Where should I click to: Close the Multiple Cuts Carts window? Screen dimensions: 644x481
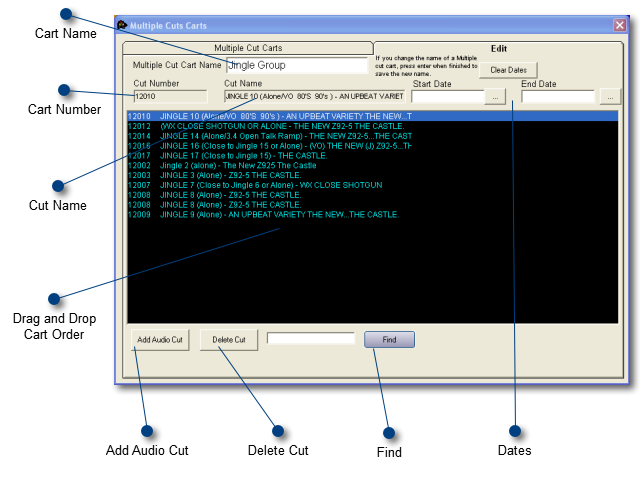619,25
